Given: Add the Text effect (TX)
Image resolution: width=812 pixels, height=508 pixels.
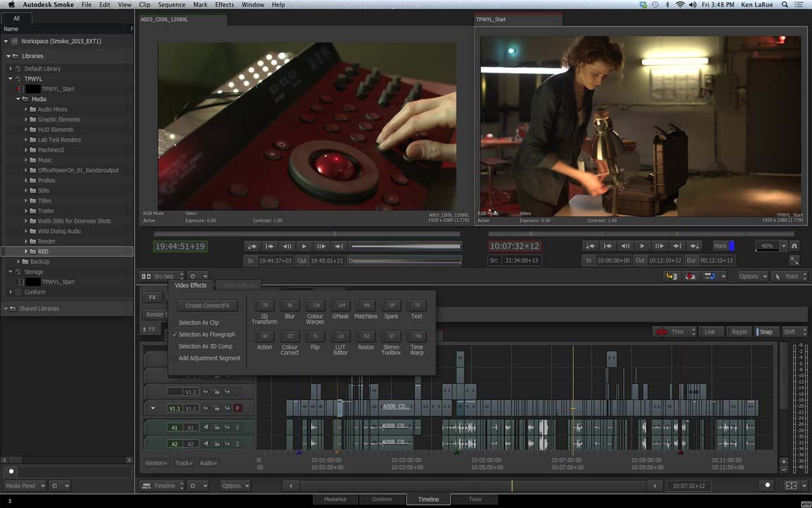Looking at the screenshot, I should 417,306.
